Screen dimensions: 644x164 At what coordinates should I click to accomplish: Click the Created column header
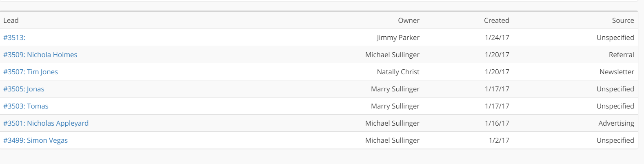(x=496, y=20)
